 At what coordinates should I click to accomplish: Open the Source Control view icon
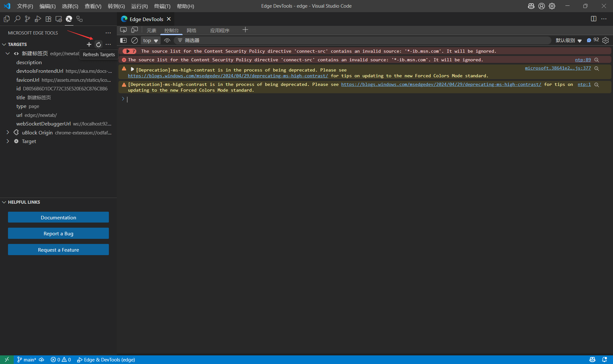click(x=27, y=19)
